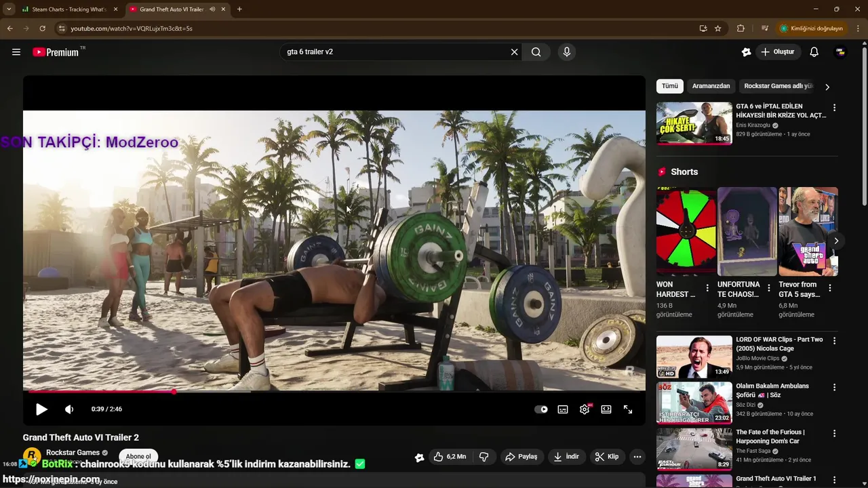Image resolution: width=868 pixels, height=488 pixels.
Task: Open a new browser tab
Action: point(239,9)
